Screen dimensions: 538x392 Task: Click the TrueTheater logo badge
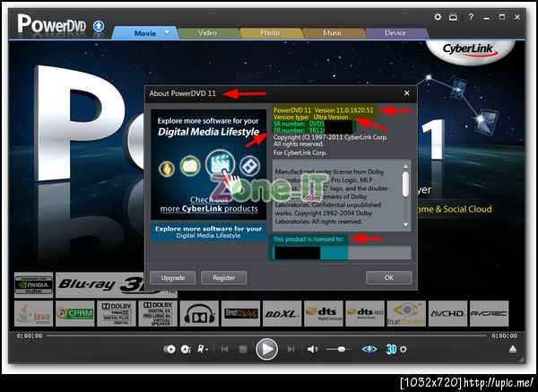click(x=406, y=313)
